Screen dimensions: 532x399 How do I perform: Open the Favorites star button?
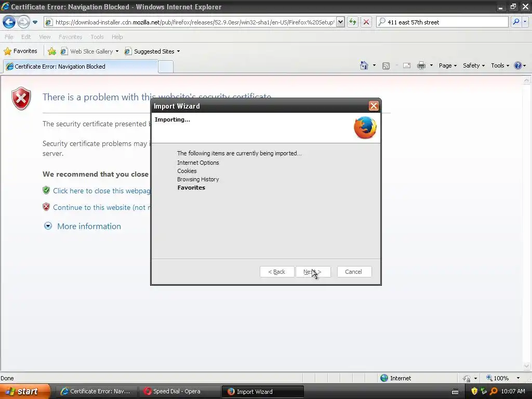[20, 51]
